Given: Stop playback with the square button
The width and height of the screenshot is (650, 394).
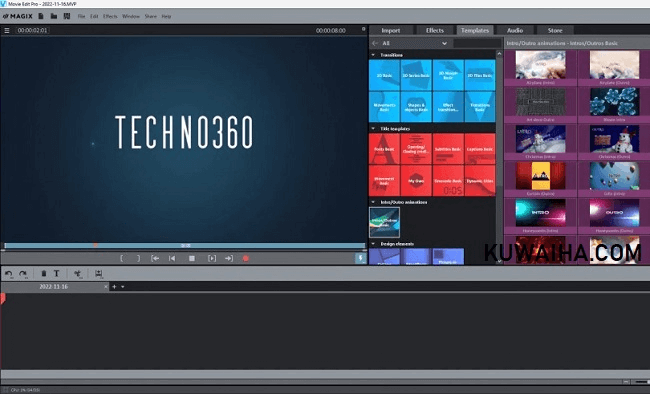Looking at the screenshot, I should tap(192, 258).
